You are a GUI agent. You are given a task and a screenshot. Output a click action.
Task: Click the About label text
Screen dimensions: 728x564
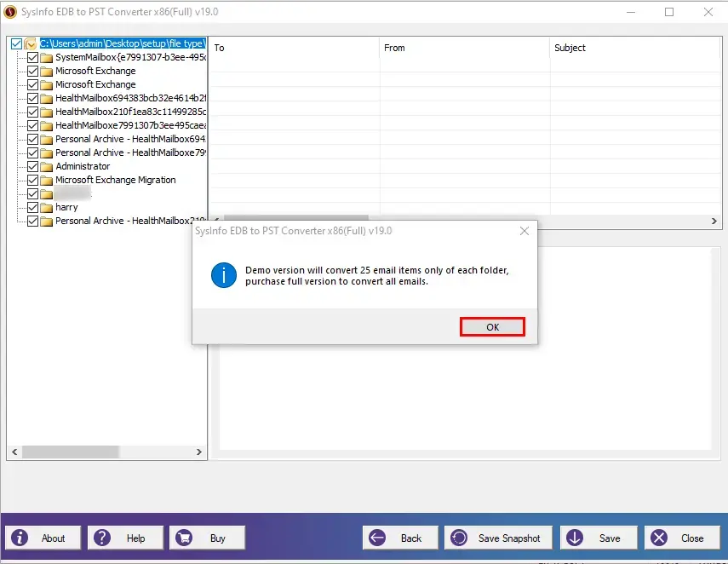coord(54,538)
